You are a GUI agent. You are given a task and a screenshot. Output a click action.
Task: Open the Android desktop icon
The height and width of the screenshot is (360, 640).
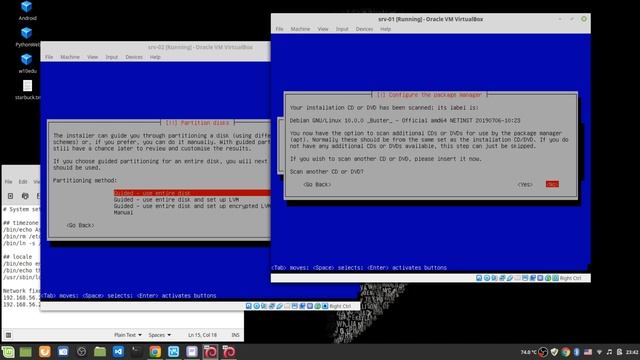click(27, 10)
